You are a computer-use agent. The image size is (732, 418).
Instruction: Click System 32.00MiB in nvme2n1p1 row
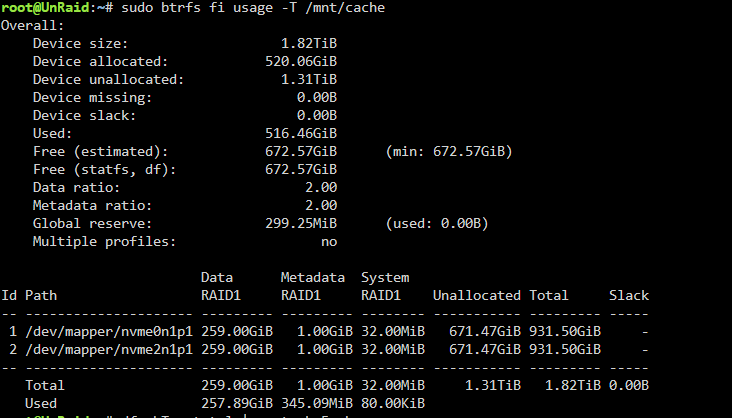[393, 350]
